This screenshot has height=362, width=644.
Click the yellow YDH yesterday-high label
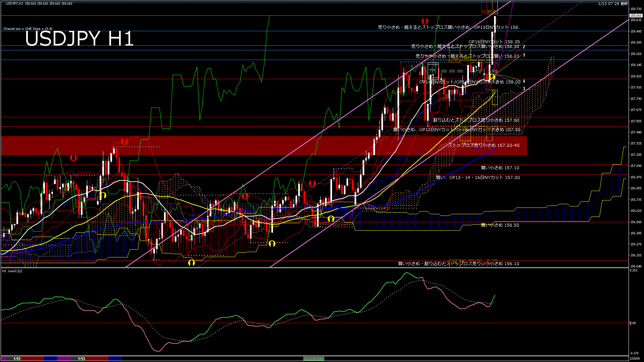(x=465, y=58)
